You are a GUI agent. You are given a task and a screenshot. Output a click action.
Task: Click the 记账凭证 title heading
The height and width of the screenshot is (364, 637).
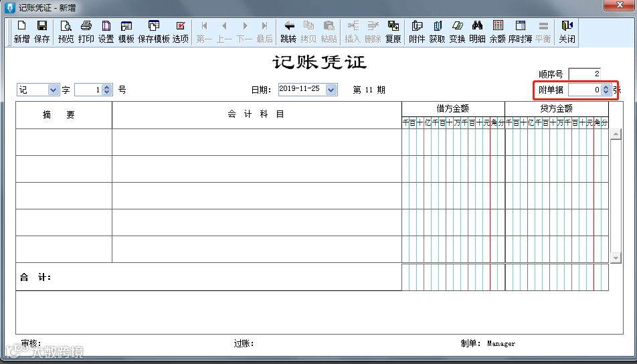click(319, 62)
